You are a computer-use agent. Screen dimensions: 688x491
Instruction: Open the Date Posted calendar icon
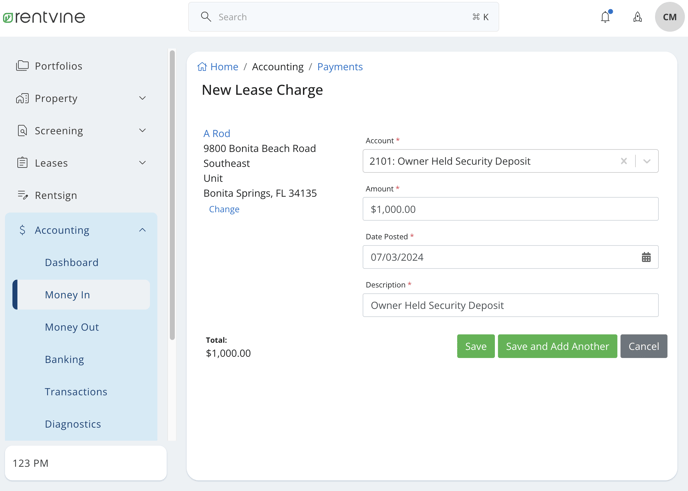(646, 257)
